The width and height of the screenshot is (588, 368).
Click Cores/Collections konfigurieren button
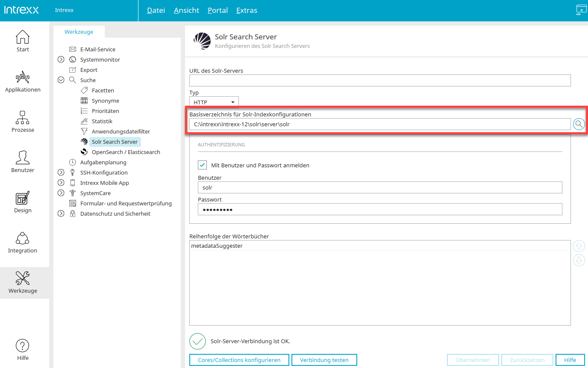239,360
